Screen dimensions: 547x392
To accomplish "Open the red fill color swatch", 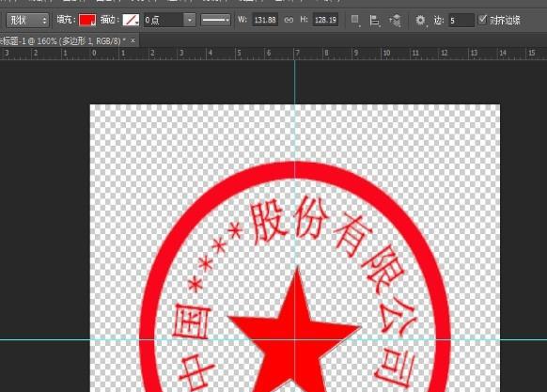I will click(87, 20).
